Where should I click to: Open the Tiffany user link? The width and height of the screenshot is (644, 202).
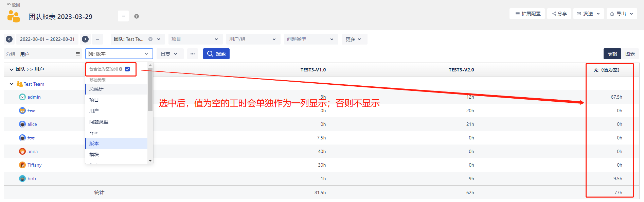34,165
